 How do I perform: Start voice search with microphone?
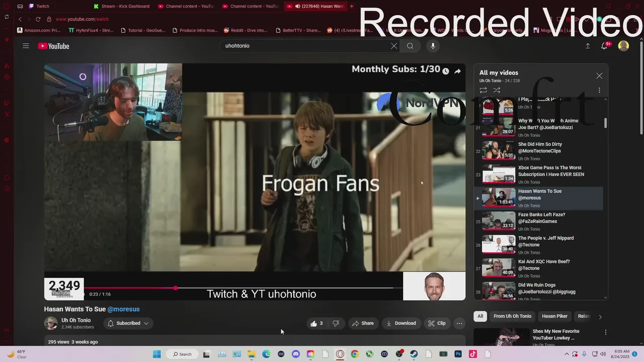point(433,46)
